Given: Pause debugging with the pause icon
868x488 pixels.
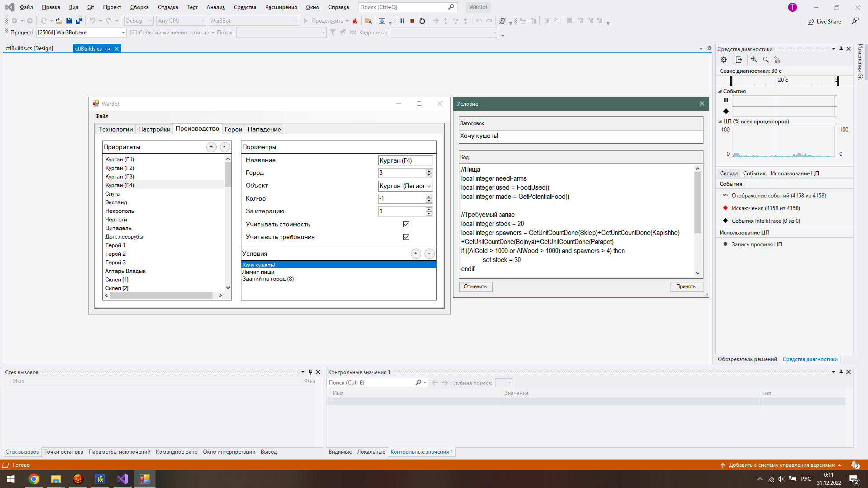Looking at the screenshot, I should [402, 21].
